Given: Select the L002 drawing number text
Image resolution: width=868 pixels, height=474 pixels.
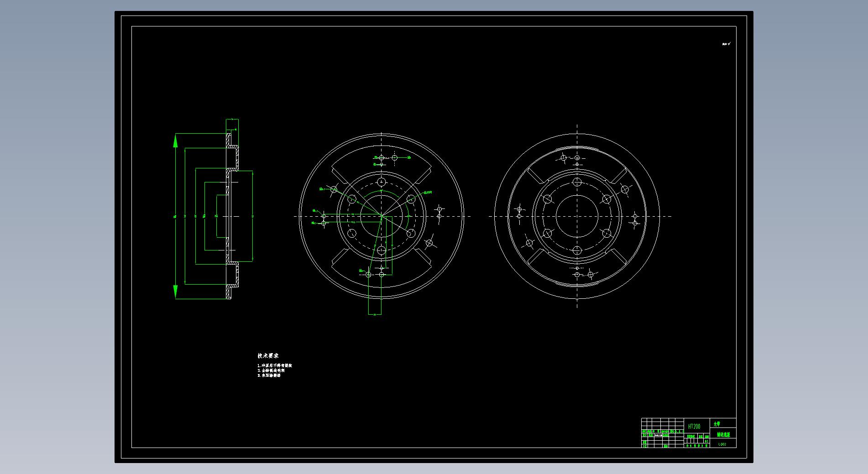Looking at the screenshot, I should tap(722, 444).
